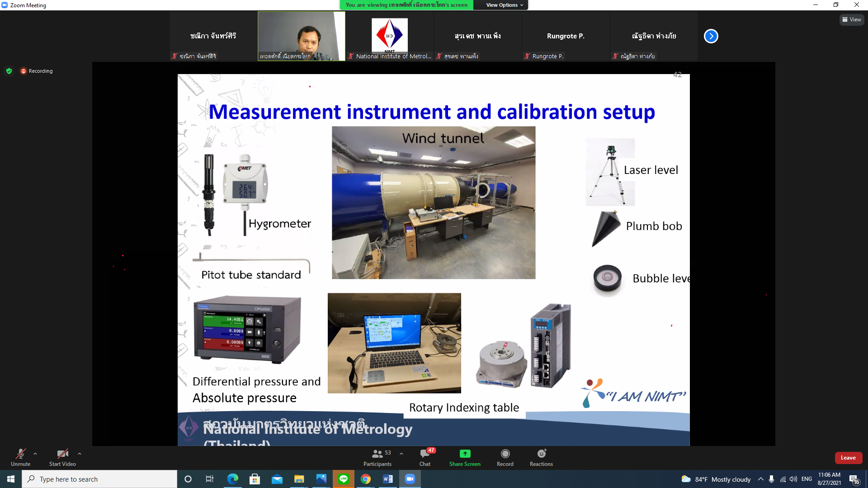Toggle Start Video on
The height and width of the screenshot is (488, 868).
click(x=62, y=454)
